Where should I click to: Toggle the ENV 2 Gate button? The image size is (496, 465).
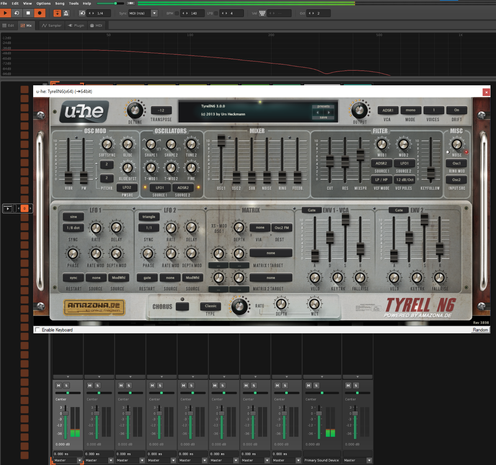399,210
